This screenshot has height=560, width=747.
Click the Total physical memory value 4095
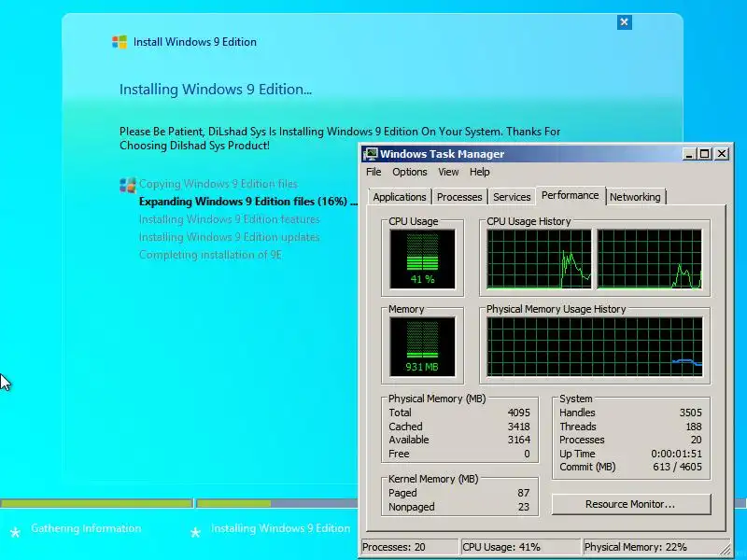pos(519,413)
